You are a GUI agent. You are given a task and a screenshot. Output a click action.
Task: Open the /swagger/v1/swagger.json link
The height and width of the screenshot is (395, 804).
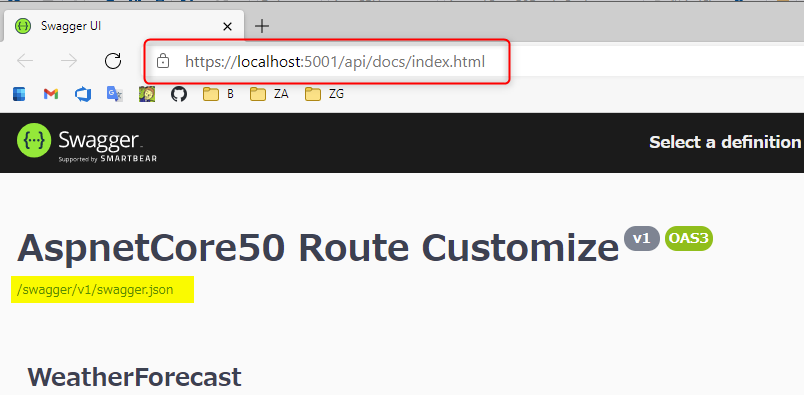coord(95,290)
